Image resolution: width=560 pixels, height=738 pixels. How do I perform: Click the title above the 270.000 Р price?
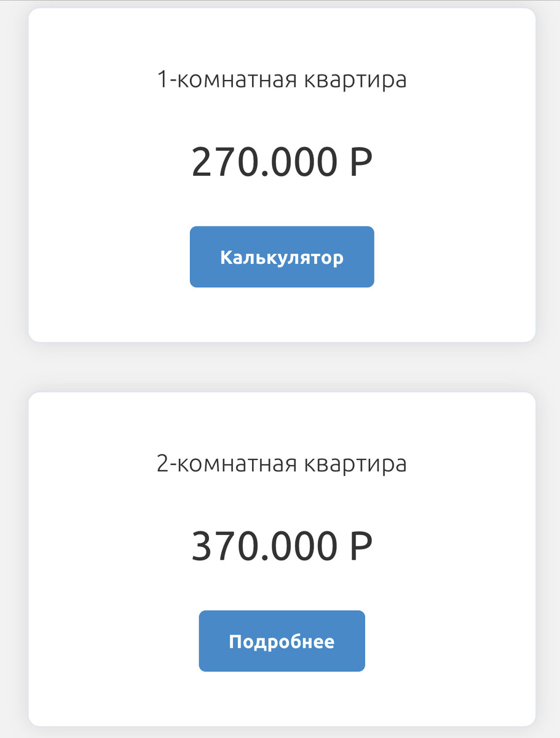pos(282,79)
